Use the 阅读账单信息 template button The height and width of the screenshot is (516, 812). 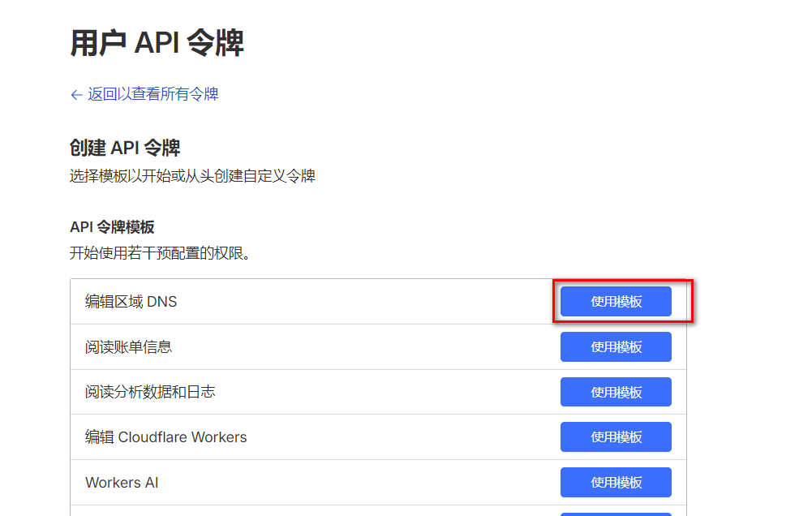(616, 347)
